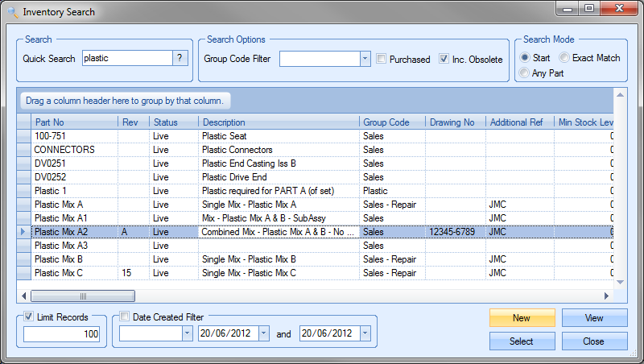Click the Quick Search text field
The image size is (644, 364).
click(x=127, y=58)
